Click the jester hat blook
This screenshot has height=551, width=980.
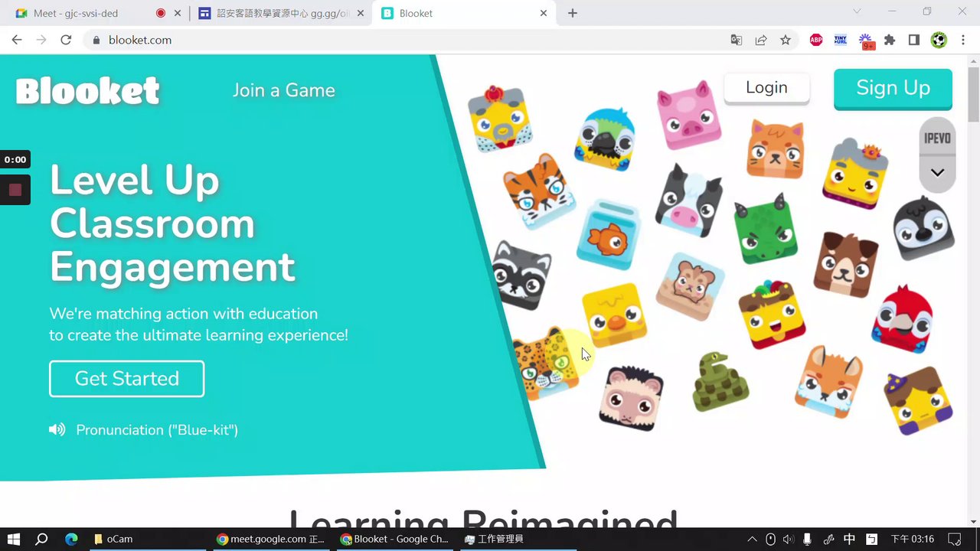773,314
